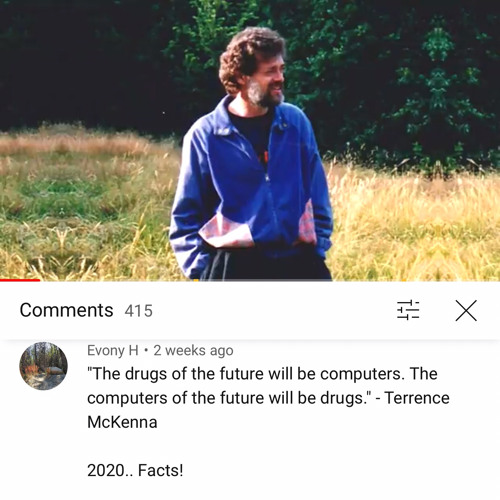Close the Comments panel with the X
This screenshot has height=500, width=500.
(466, 310)
